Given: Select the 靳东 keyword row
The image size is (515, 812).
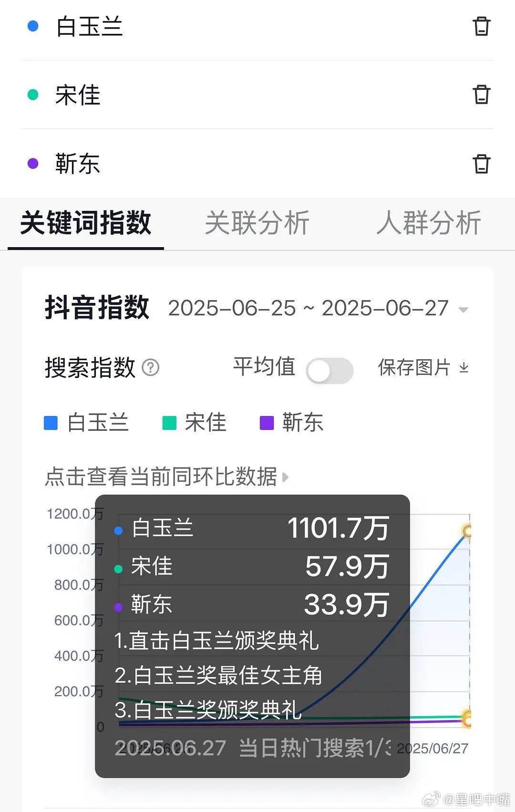Looking at the screenshot, I should pyautogui.click(x=257, y=164).
